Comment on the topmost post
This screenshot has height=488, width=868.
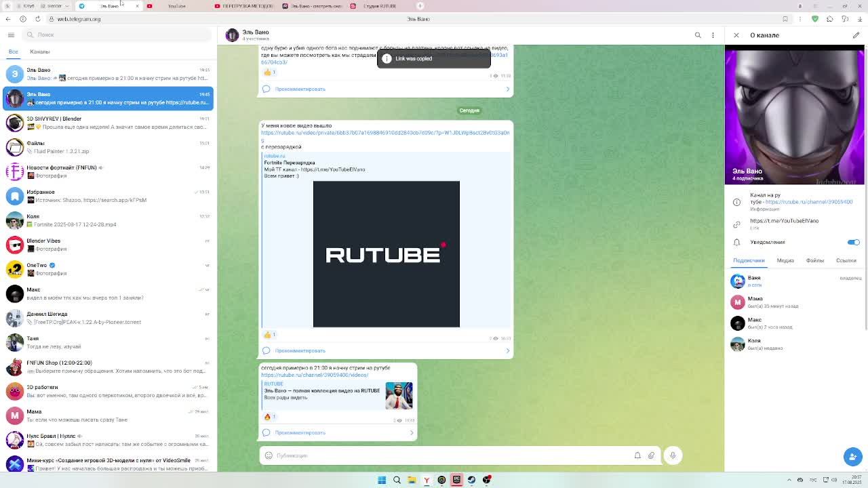tap(386, 89)
